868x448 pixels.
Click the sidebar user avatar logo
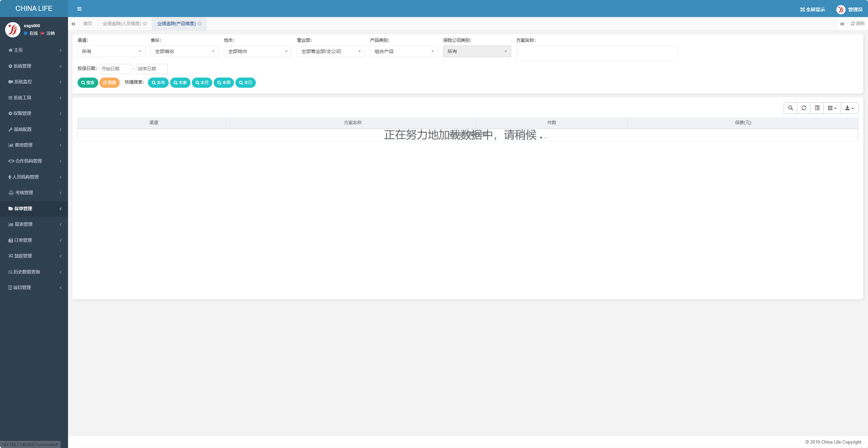pyautogui.click(x=13, y=30)
